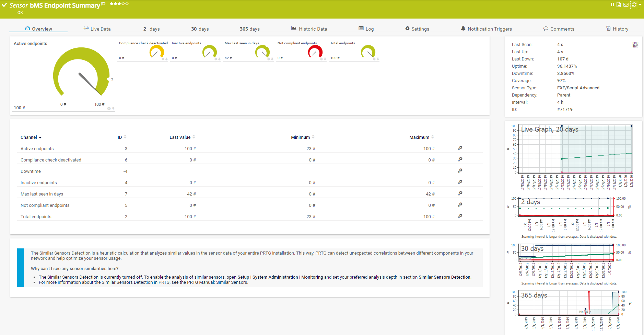Toggle pin on the Inactive endpoints gauge
Viewport: 644px width, 335px height.
point(220,59)
